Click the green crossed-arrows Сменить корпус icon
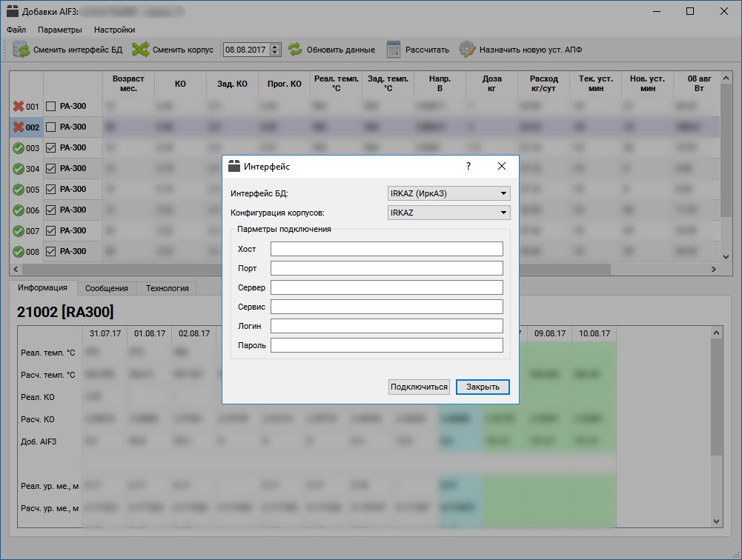The height and width of the screenshot is (560, 742). click(x=140, y=49)
